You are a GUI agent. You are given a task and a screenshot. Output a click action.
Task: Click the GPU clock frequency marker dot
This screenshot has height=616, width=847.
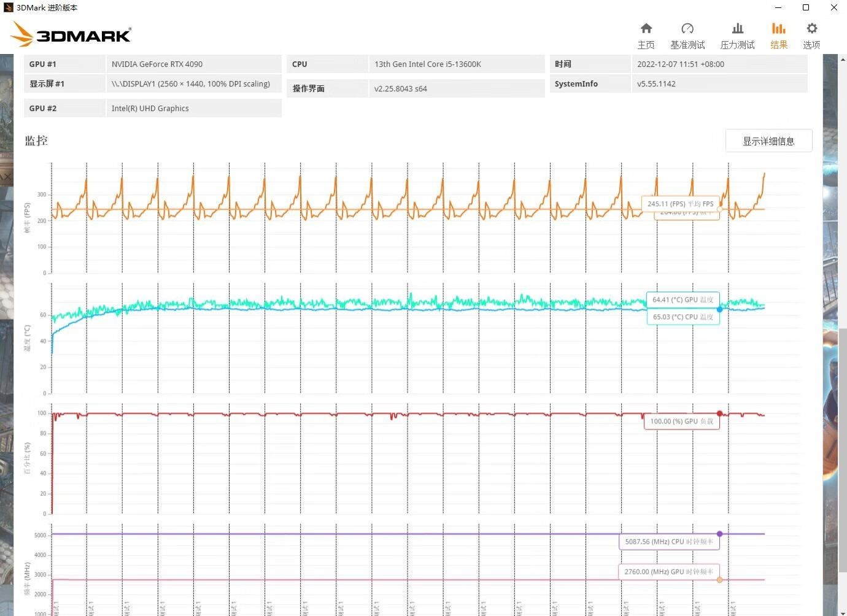(x=719, y=580)
